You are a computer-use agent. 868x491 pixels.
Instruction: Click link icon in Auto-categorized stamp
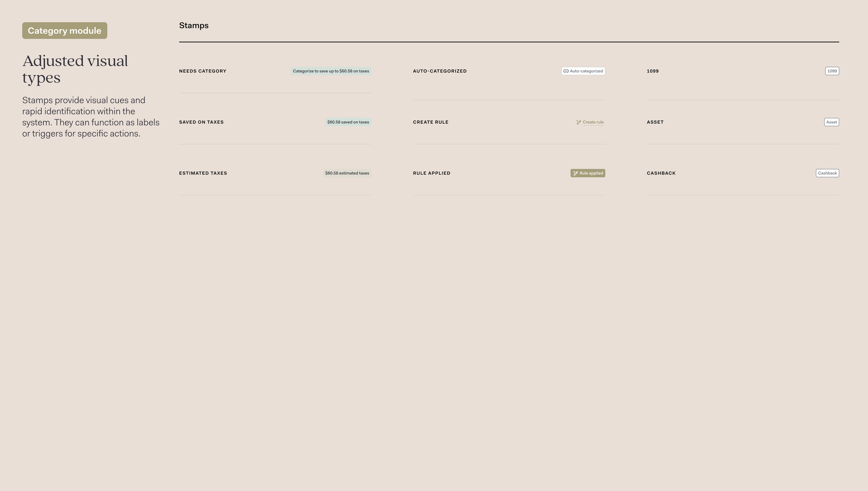pyautogui.click(x=566, y=71)
